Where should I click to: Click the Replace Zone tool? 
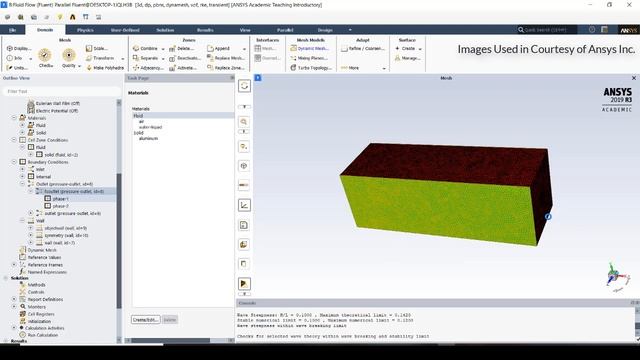pyautogui.click(x=225, y=68)
